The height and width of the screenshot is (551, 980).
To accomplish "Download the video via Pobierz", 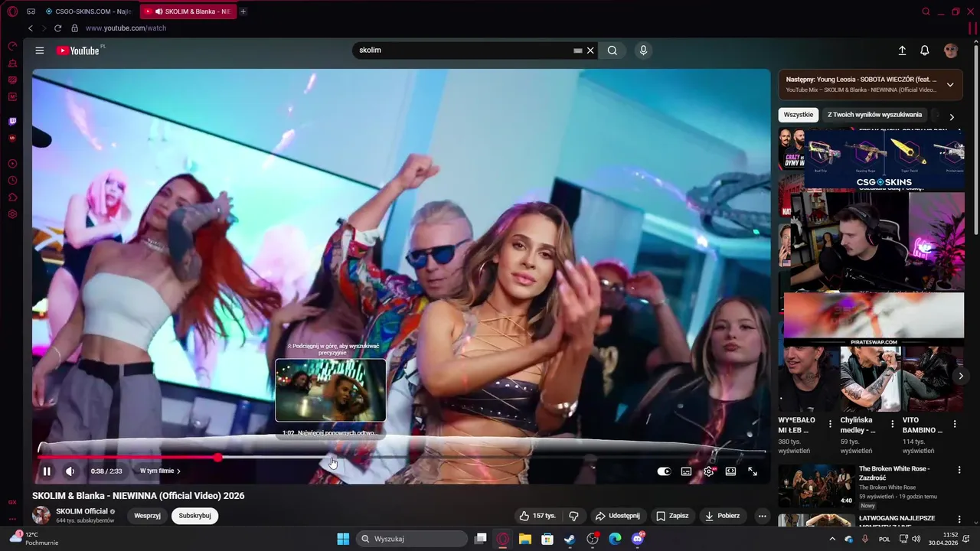I will [x=722, y=516].
